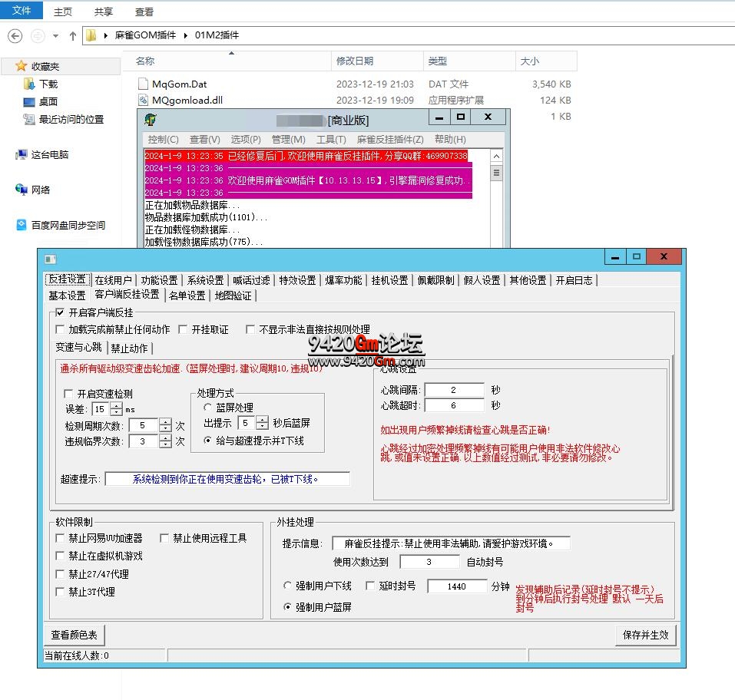
Task: Toggle 开启客户端反挂 checkbox
Action: (x=60, y=312)
